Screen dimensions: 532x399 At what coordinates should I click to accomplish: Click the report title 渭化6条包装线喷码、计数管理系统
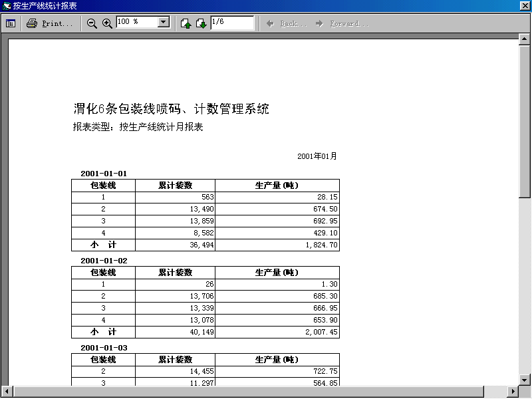coord(172,109)
